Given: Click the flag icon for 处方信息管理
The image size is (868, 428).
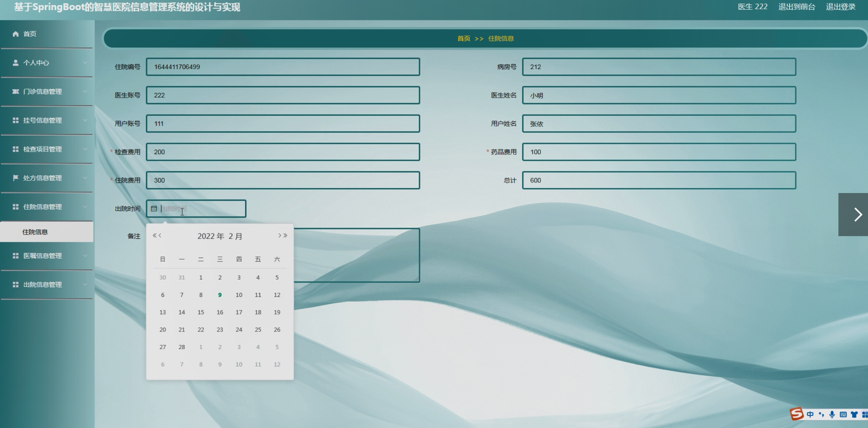Looking at the screenshot, I should click(x=15, y=178).
